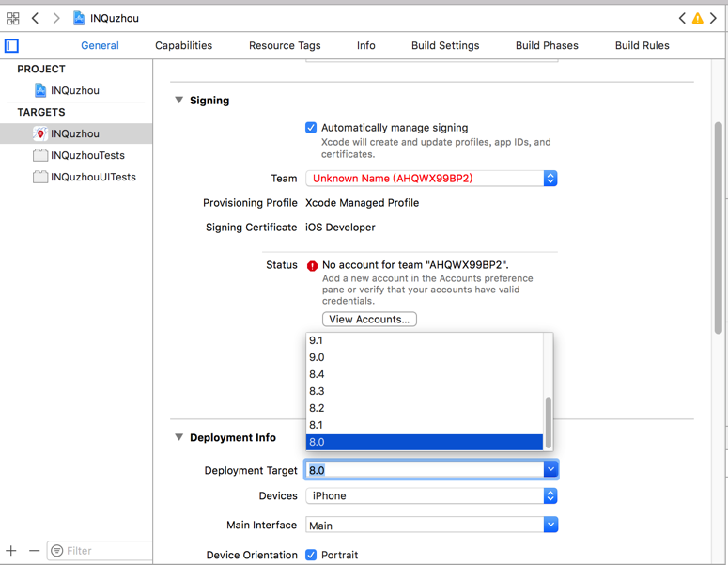Viewport: 728px width, 565px height.
Task: Disable Automatically manage signing checkbox
Action: [311, 128]
